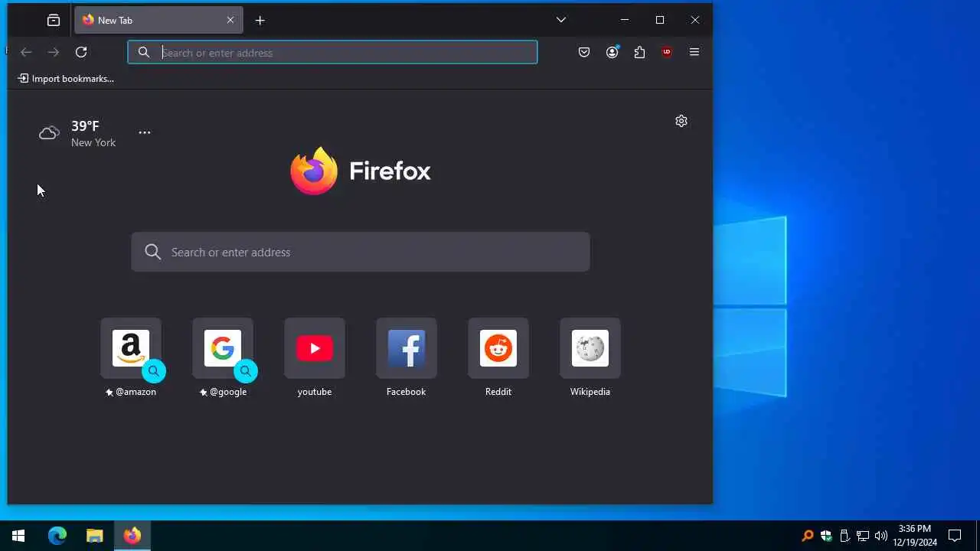This screenshot has height=551, width=980.
Task: Click the Firefox taskbar button
Action: point(132,536)
